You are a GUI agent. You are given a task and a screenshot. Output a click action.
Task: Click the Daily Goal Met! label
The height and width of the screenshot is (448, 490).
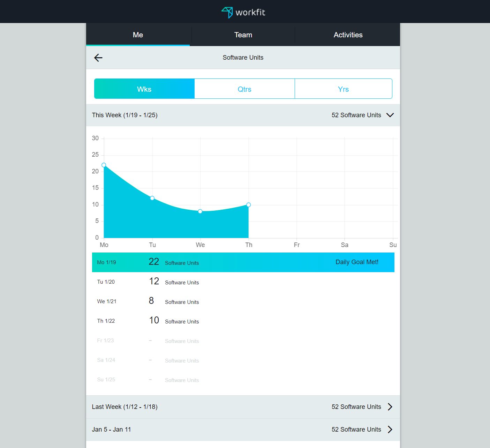point(357,262)
